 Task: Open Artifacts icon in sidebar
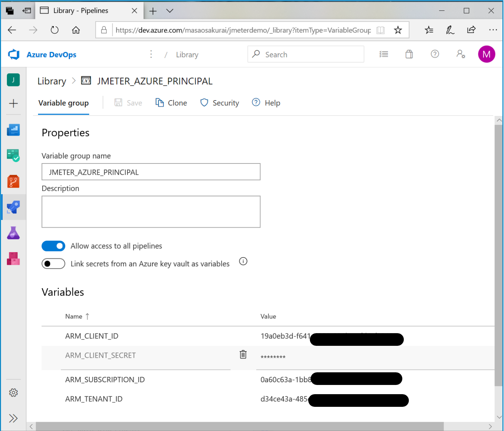point(13,259)
